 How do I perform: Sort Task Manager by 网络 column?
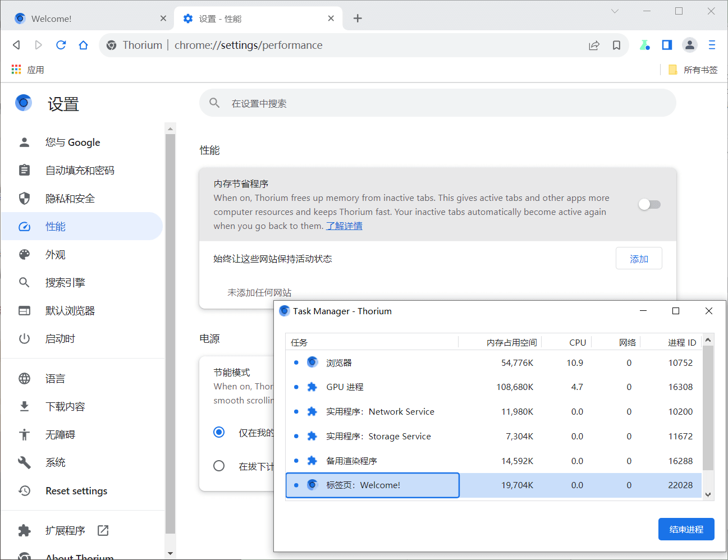click(x=616, y=342)
